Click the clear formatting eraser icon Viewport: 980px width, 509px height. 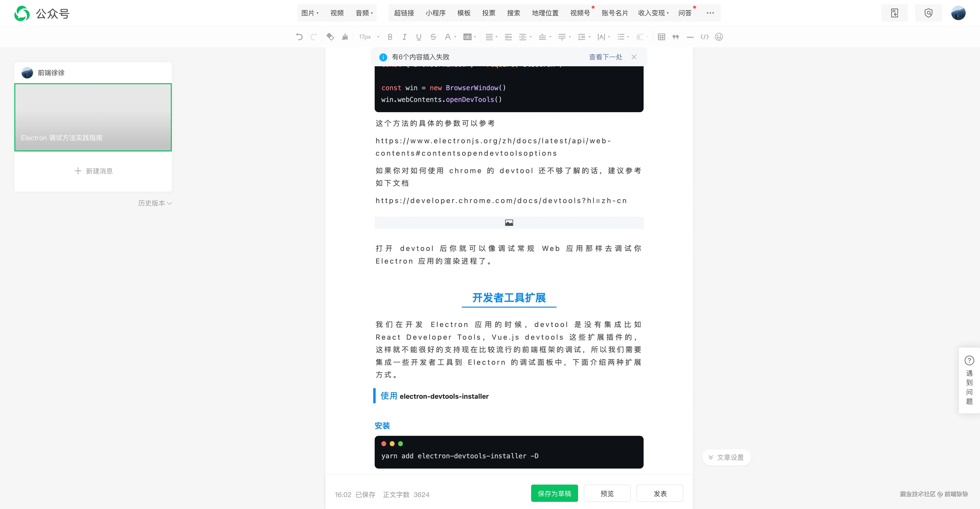(x=330, y=37)
